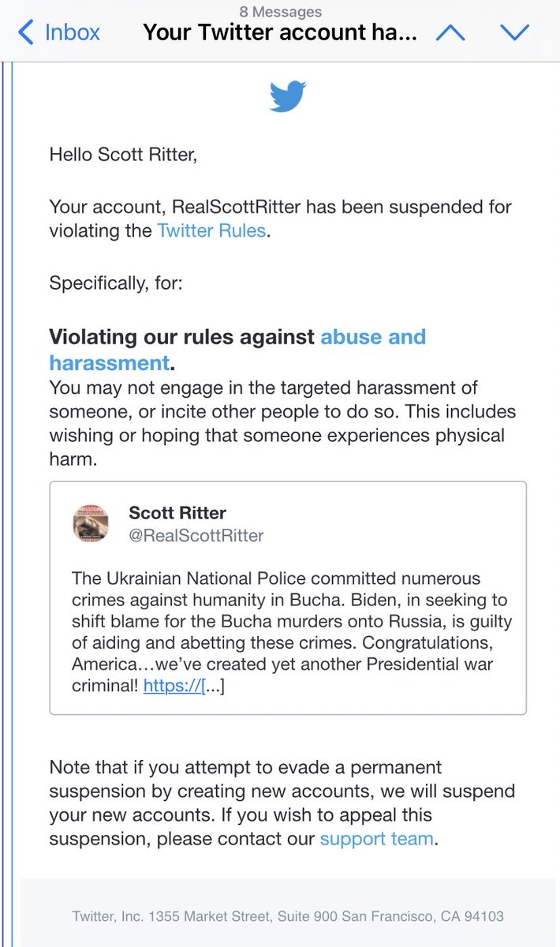Tap the email subject title in header

tap(279, 33)
